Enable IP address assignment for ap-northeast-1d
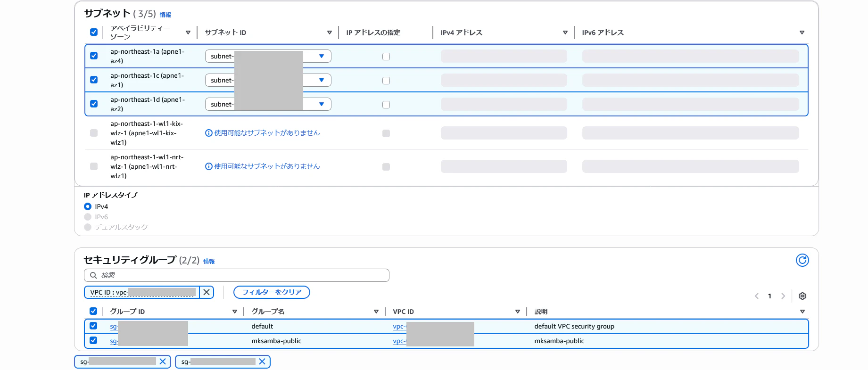 point(386,105)
